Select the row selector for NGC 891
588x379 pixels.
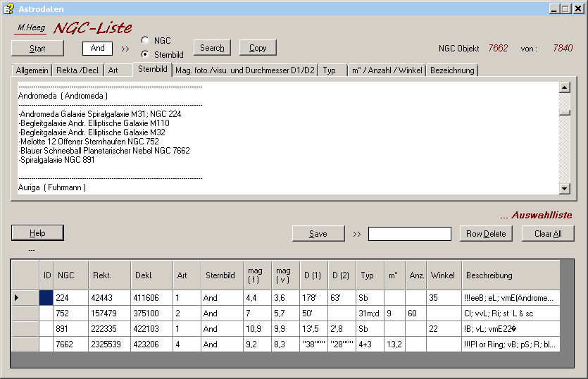[25, 329]
